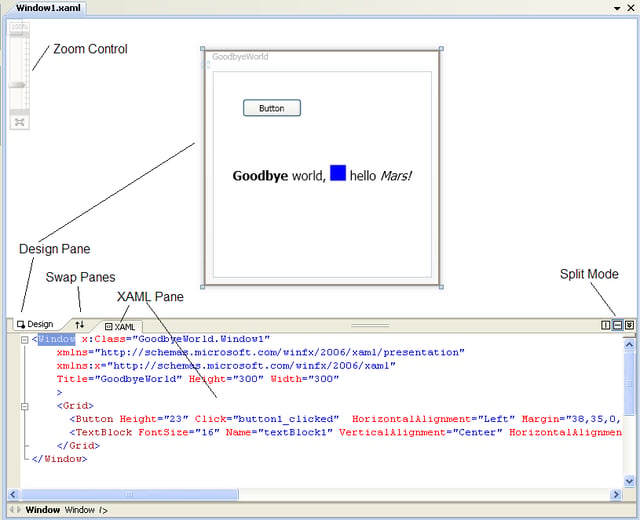Click the closing </Window> tag
The width and height of the screenshot is (640, 520).
tap(60, 459)
